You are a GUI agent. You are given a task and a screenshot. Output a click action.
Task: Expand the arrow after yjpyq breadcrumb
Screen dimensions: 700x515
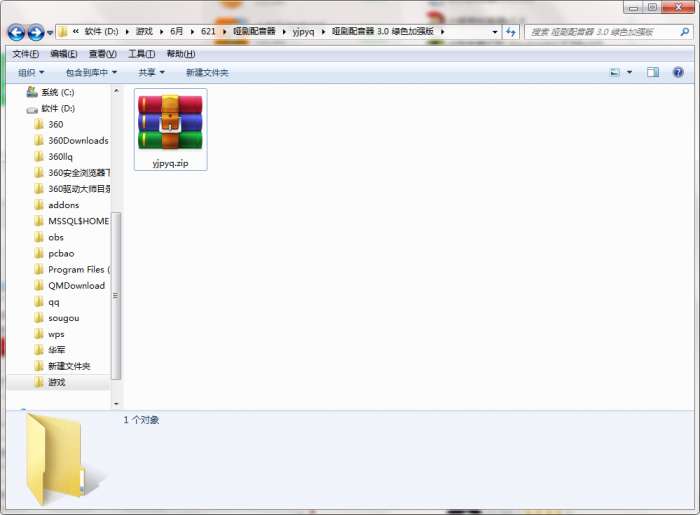(323, 32)
